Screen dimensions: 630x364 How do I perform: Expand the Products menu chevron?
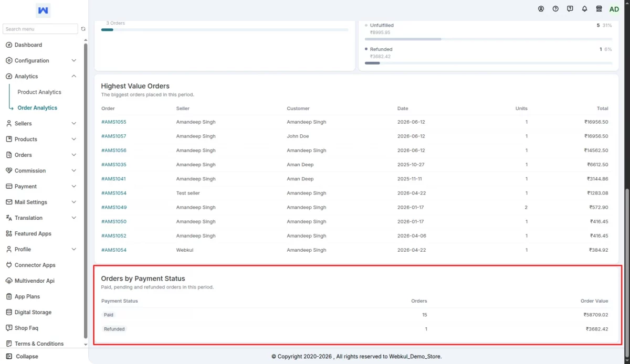(73, 140)
